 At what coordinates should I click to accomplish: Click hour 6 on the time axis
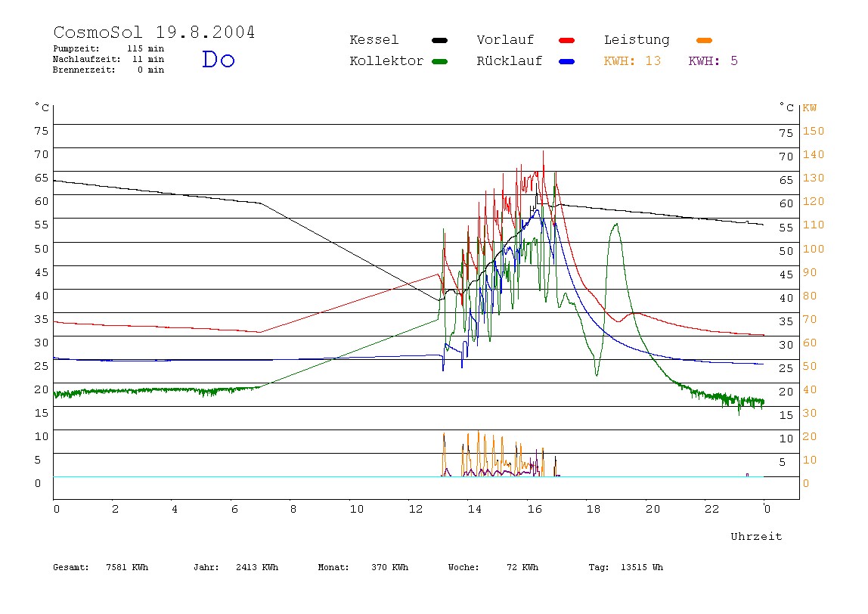pos(234,509)
